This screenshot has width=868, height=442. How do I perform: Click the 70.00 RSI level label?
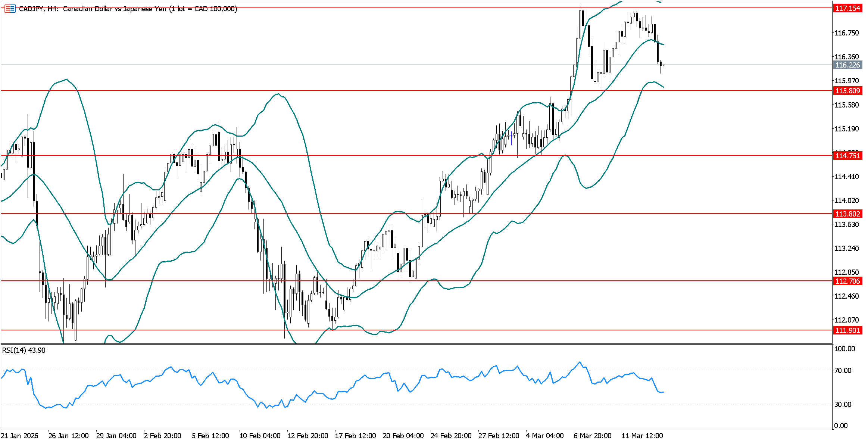[843, 370]
